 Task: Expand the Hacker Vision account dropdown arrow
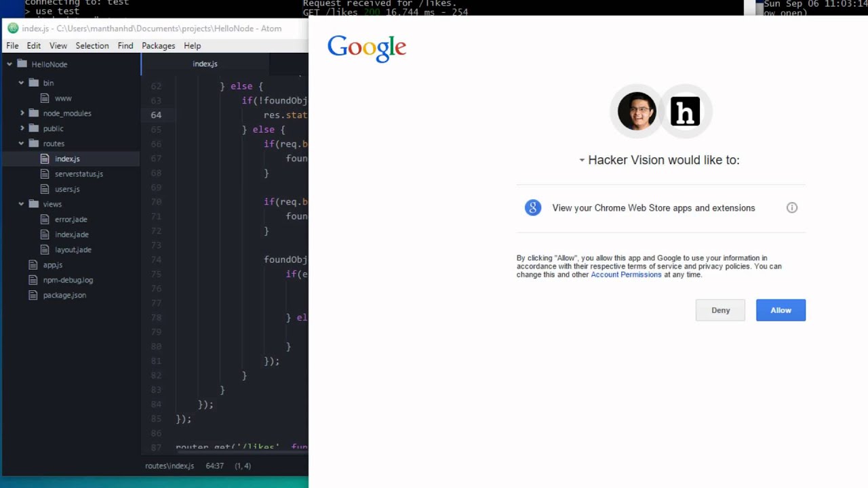pos(582,161)
